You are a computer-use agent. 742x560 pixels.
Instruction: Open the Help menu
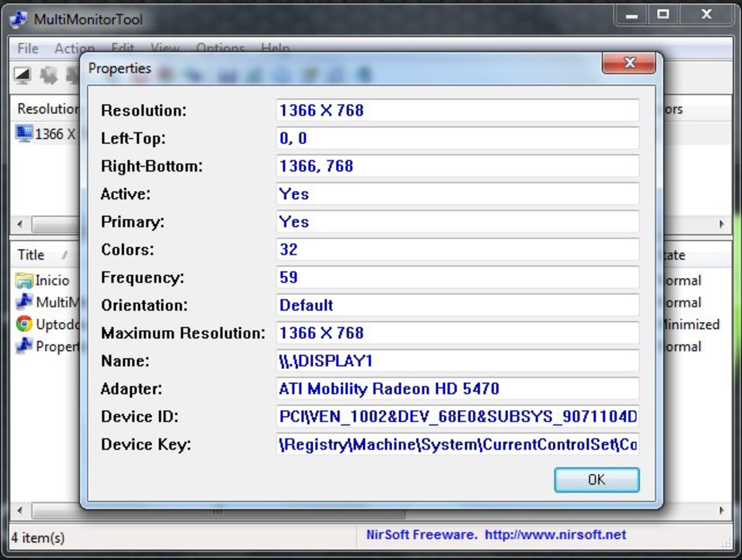tap(274, 48)
